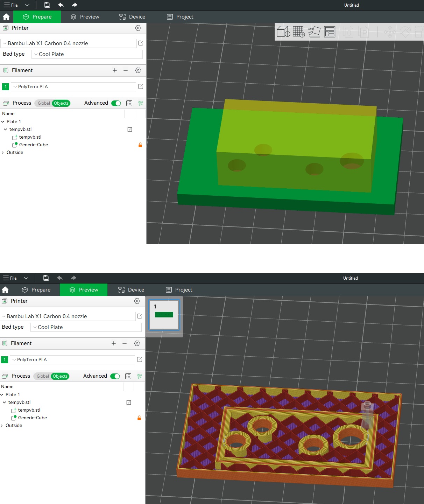Select the plate 1 thumbnail in Preview-view window

tap(164, 314)
